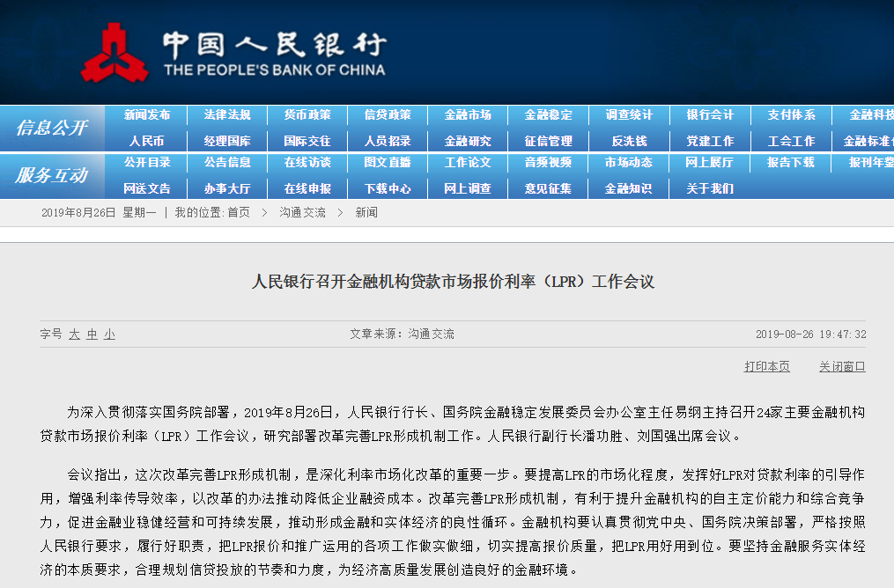894x588 pixels.
Task: Open 报告下载 navigation item
Action: (791, 162)
